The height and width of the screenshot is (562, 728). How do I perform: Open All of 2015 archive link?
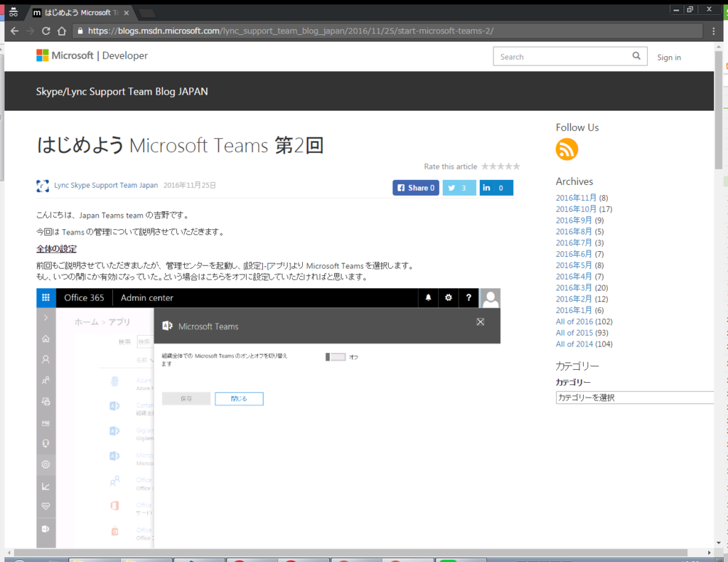pos(574,332)
